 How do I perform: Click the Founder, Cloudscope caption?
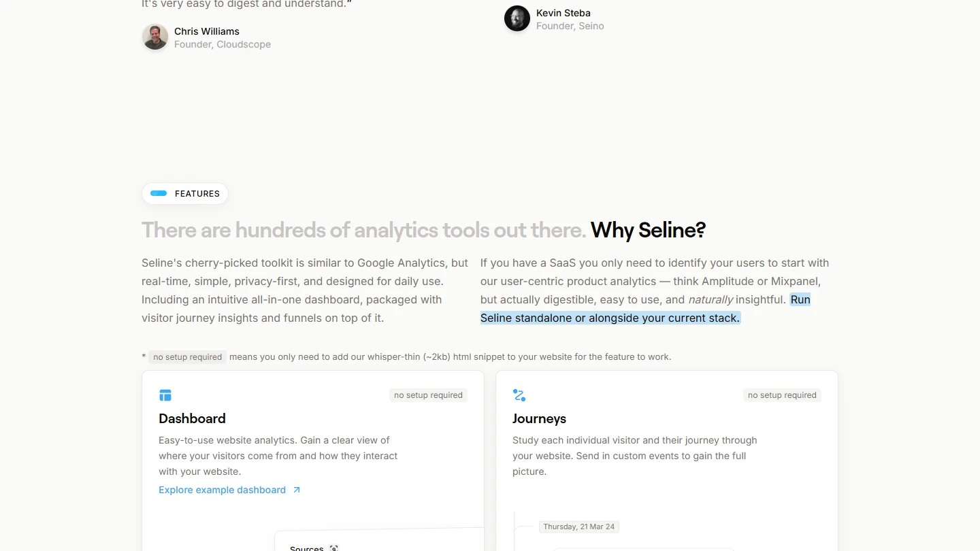(223, 44)
